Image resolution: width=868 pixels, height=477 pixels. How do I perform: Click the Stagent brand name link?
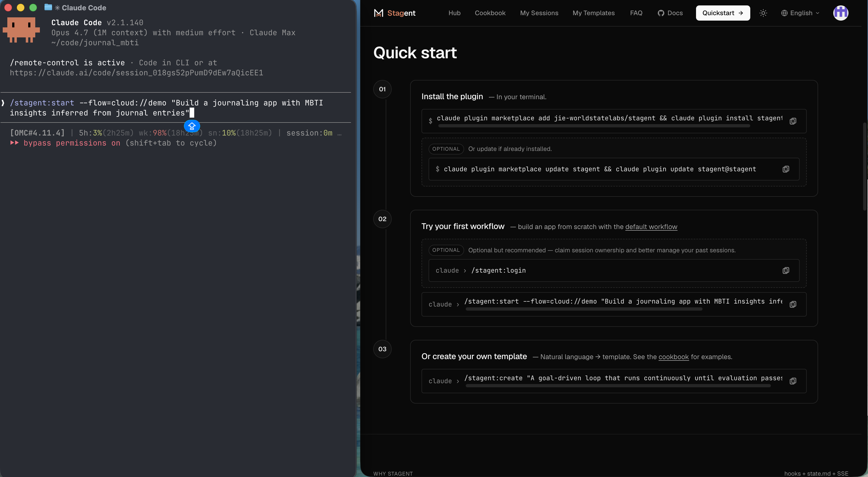401,13
